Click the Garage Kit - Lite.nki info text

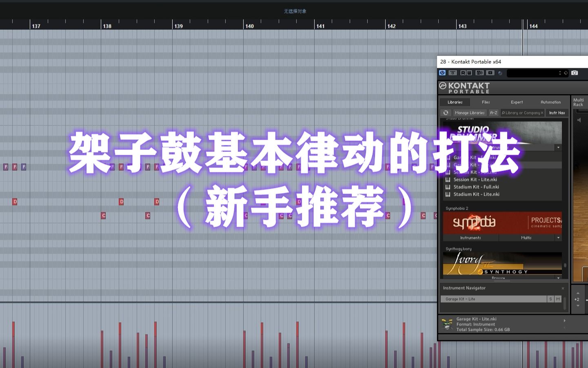(x=476, y=319)
